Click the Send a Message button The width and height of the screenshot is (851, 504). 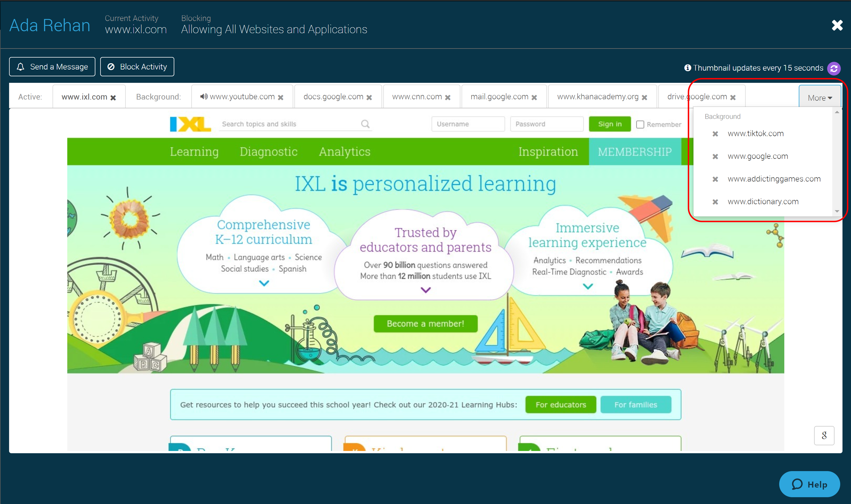coord(52,67)
